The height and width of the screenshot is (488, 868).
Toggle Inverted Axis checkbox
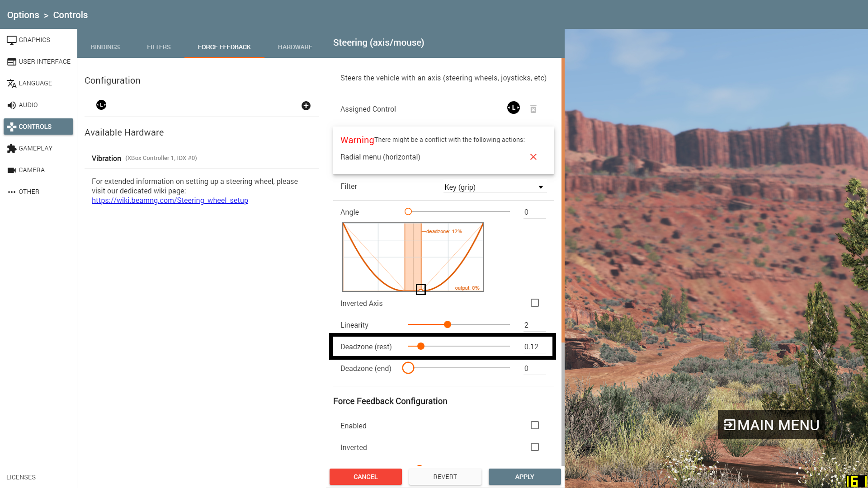[535, 303]
